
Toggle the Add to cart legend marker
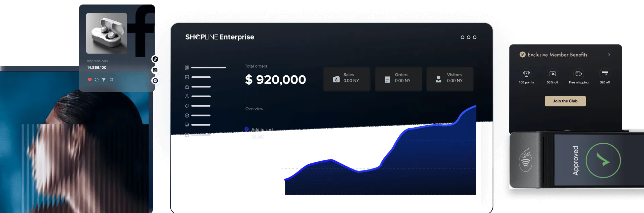tap(247, 129)
